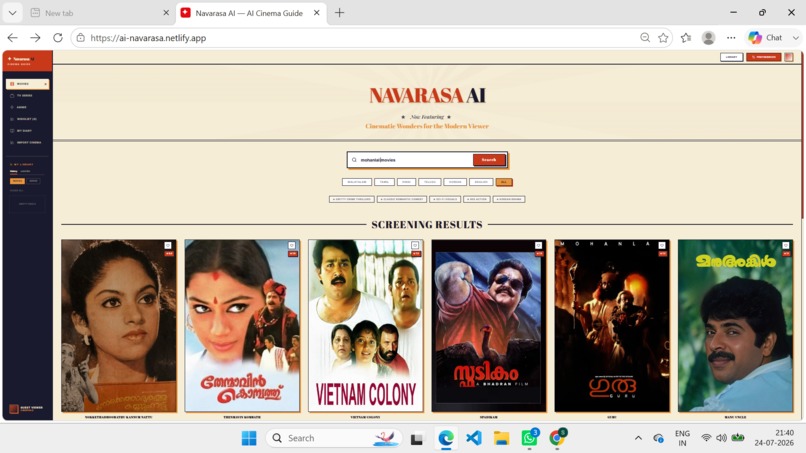
Task: Choose the Sci-Fi Visuals suggestion
Action: (x=445, y=199)
